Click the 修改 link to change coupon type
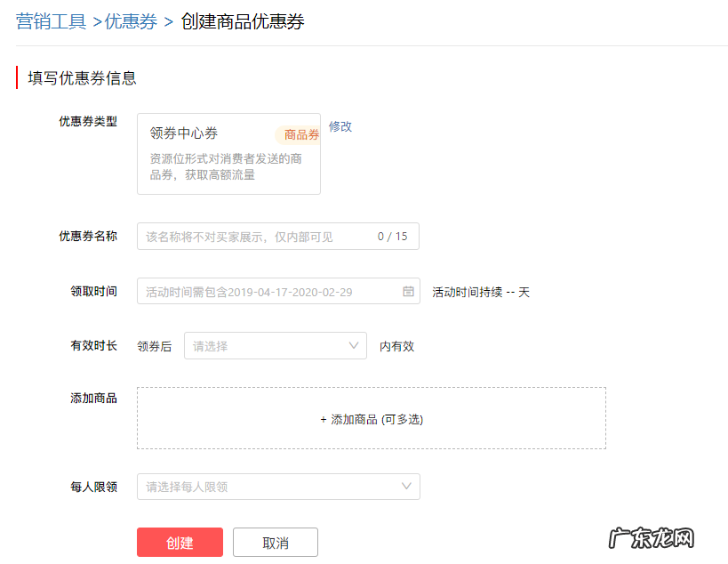The width and height of the screenshot is (728, 564). pos(340,127)
